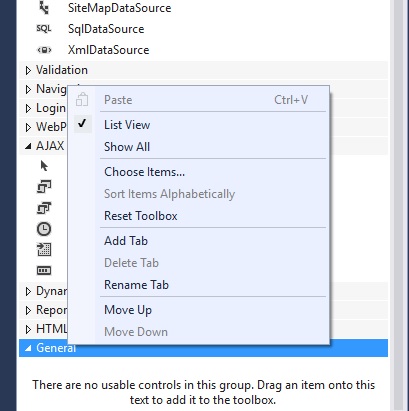Click the Timer clock icon in AJAX group
The height and width of the screenshot is (411, 409).
point(44,229)
